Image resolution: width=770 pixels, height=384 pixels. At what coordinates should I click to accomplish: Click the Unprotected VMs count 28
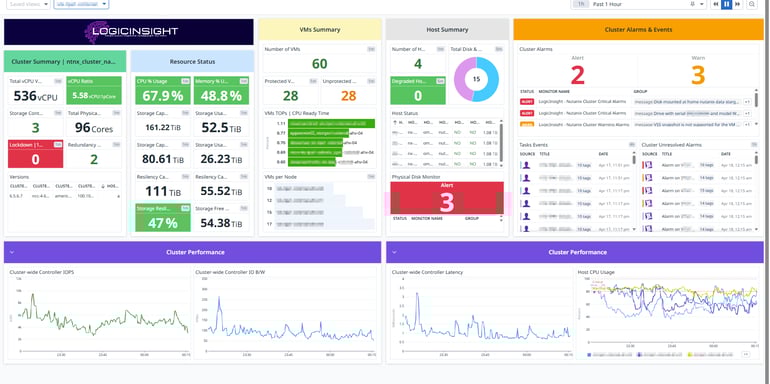(348, 95)
